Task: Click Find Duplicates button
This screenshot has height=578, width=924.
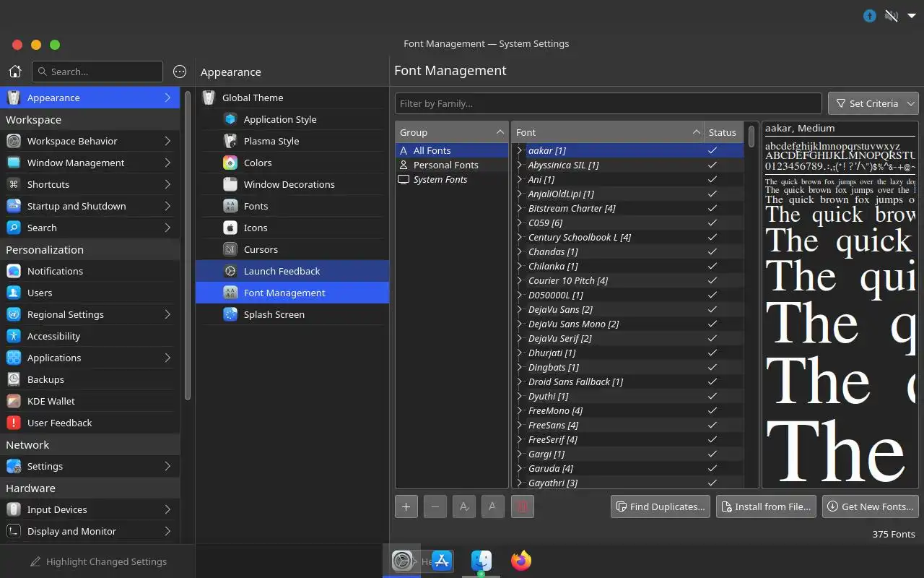Action: [661, 506]
